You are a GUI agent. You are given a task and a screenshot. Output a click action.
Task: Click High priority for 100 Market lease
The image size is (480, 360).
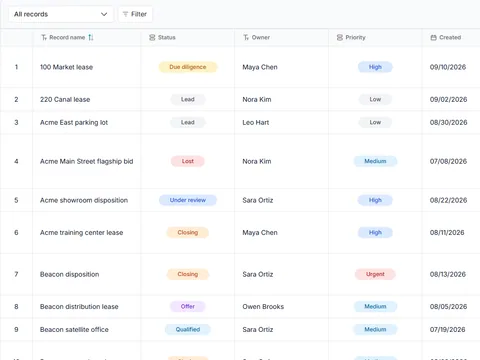(375, 67)
